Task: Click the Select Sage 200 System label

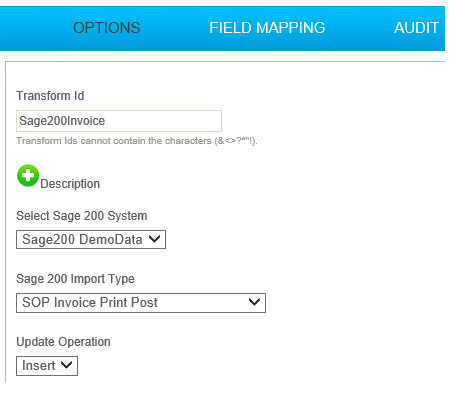Action: (82, 216)
